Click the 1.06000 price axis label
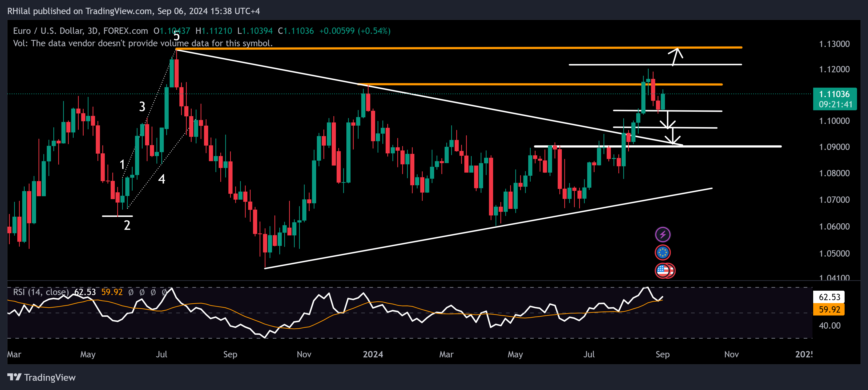868x390 pixels. [834, 226]
